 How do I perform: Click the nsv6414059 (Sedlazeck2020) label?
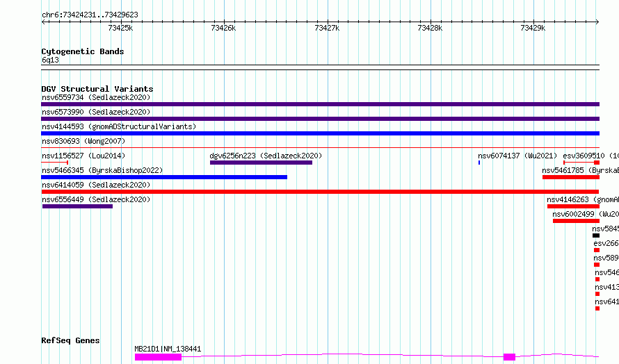tap(96, 185)
